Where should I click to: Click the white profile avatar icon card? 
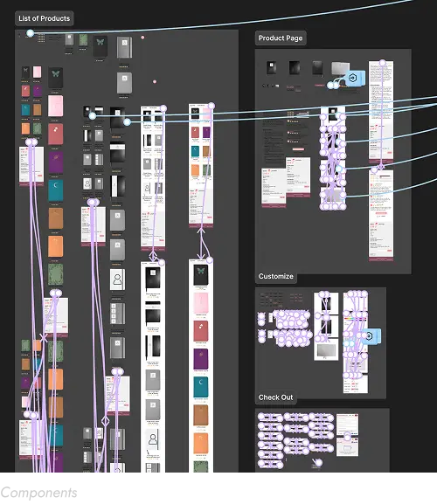point(118,280)
